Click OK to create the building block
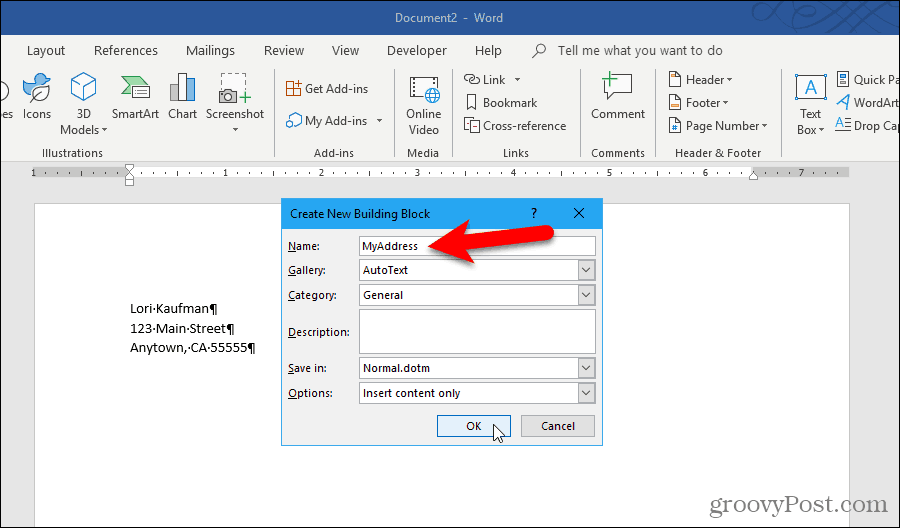The image size is (900, 528). 474,426
